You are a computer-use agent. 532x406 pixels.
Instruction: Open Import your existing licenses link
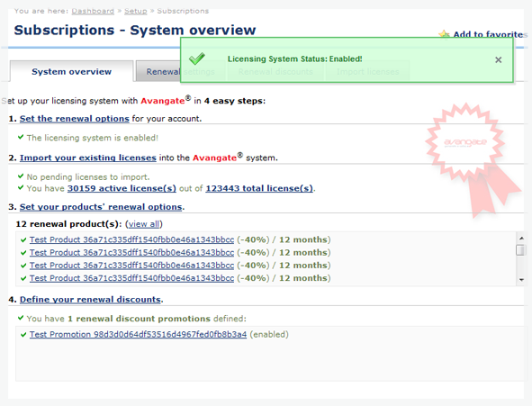click(x=88, y=158)
